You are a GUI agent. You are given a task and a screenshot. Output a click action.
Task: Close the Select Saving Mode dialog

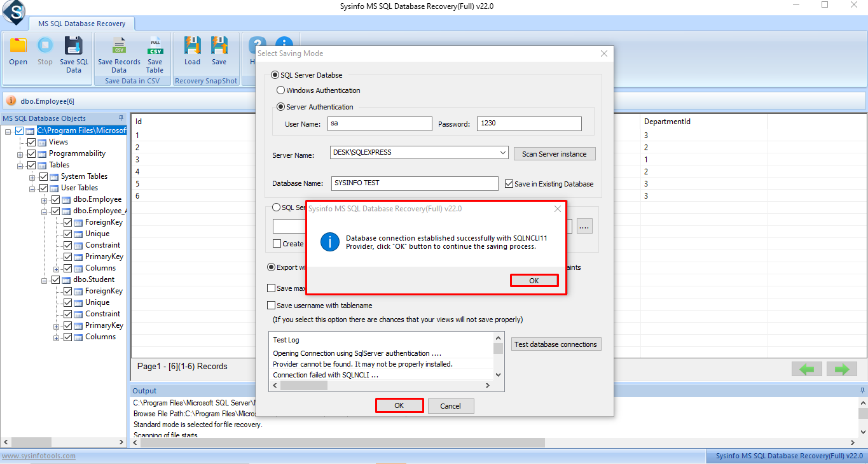click(x=604, y=53)
